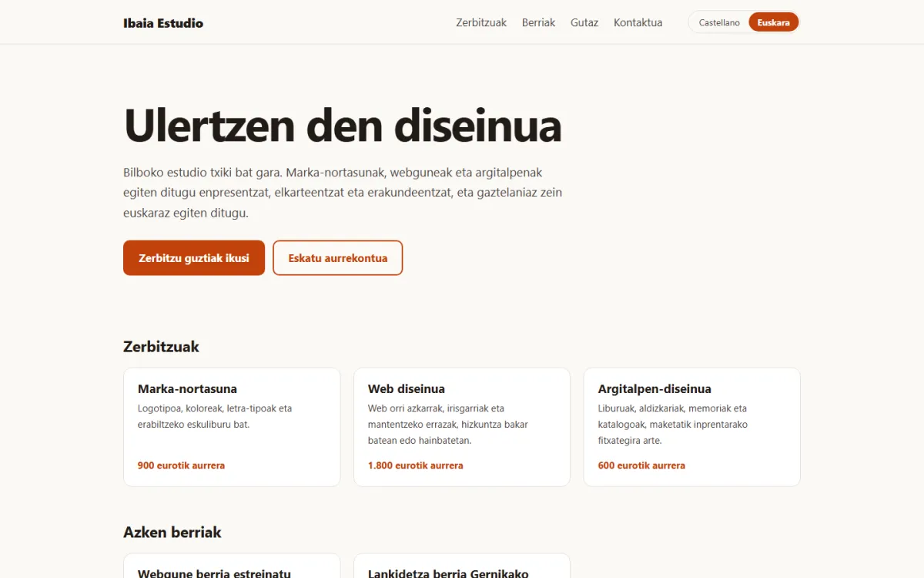
Task: Open the Lankidetza berria Gernikako news card
Action: click(x=462, y=566)
